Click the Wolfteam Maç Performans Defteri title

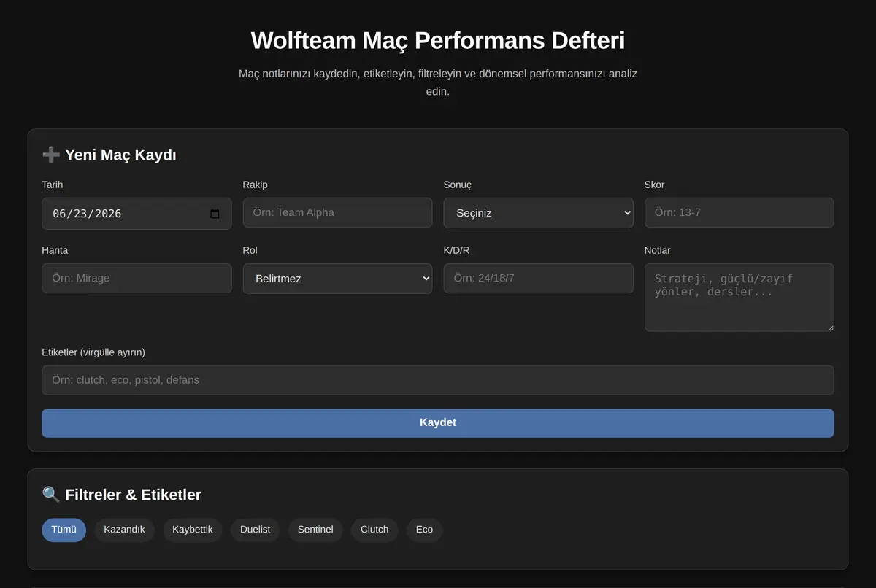(438, 40)
